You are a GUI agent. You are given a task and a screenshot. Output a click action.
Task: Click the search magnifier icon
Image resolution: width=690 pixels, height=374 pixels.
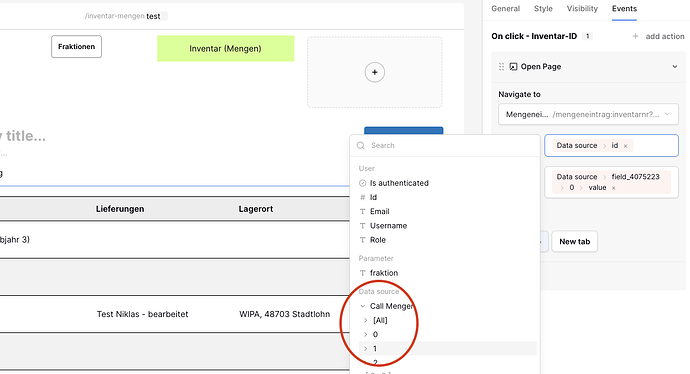361,146
